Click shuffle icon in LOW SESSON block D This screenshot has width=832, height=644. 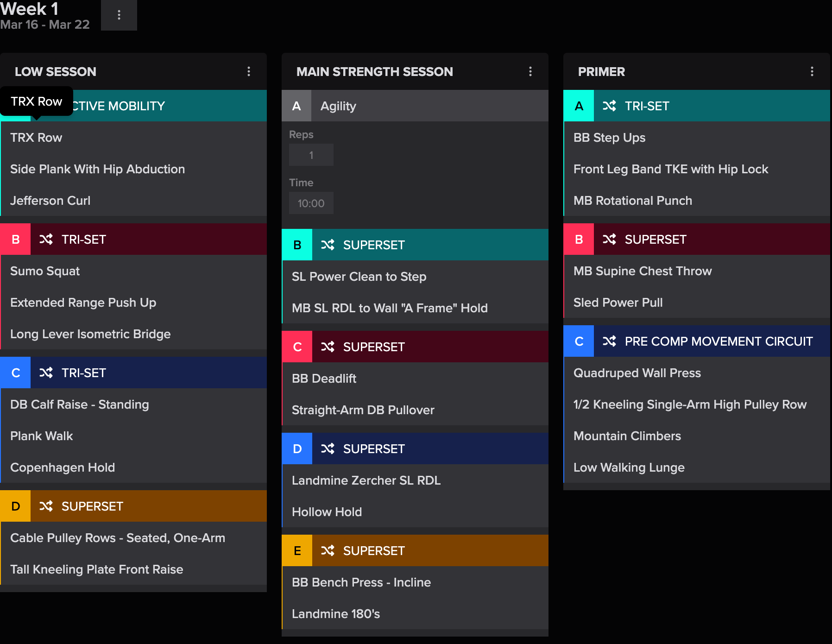pos(46,506)
